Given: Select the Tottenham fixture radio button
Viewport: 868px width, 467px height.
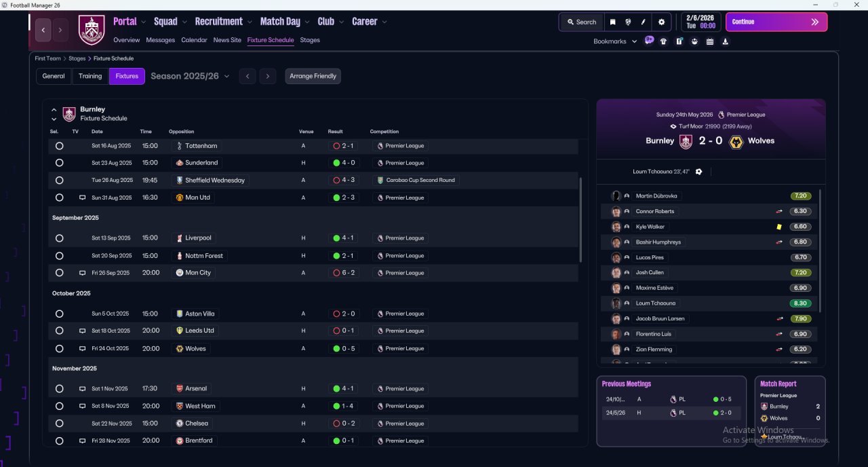Looking at the screenshot, I should [60, 146].
